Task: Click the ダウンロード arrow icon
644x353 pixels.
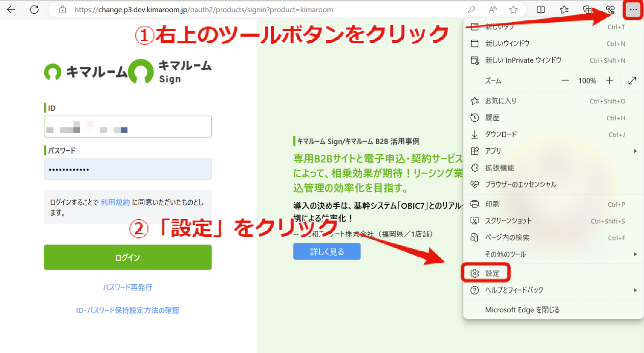Action: pyautogui.click(x=475, y=134)
